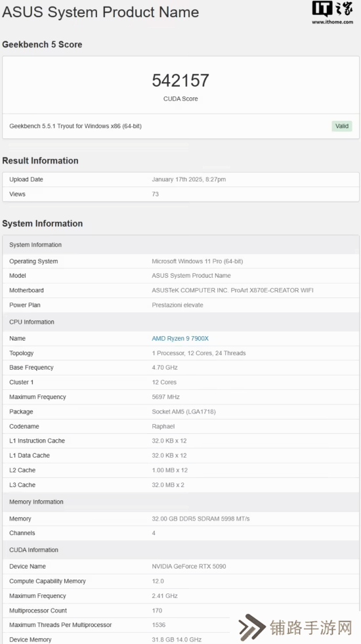361x644 pixels.
Task: Select the L3 Cache value 32.0 MB x 2
Action: coord(168,485)
